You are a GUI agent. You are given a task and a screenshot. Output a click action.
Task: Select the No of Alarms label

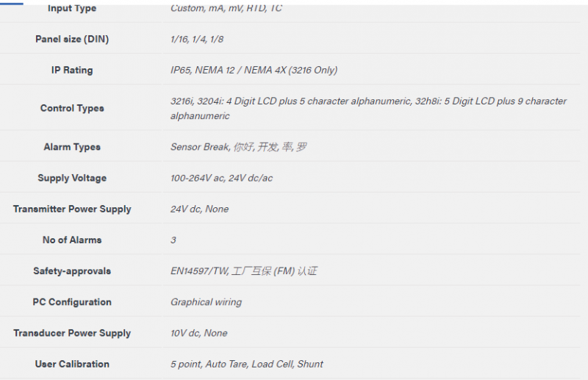coord(72,240)
